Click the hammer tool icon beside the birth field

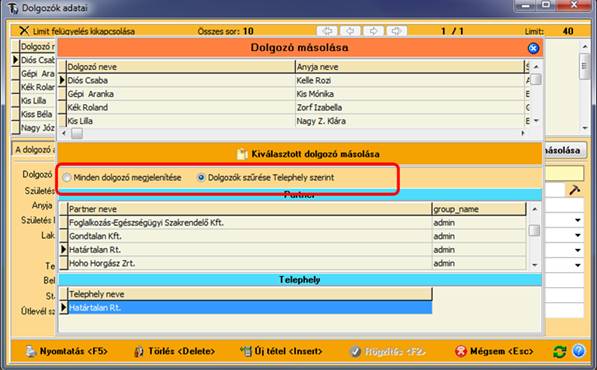pyautogui.click(x=575, y=189)
